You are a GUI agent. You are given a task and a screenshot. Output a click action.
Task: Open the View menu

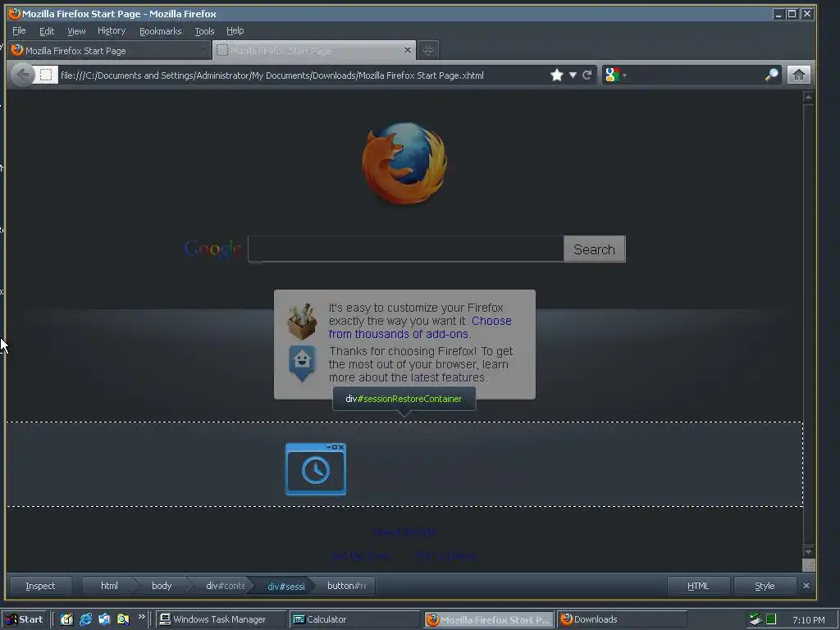point(76,31)
